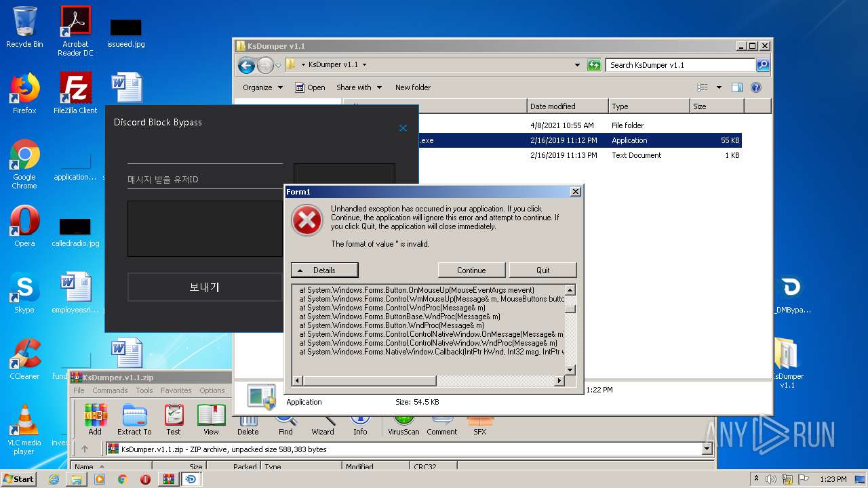This screenshot has width=868, height=488.
Task: Sort by Type column header
Action: (x=649, y=106)
